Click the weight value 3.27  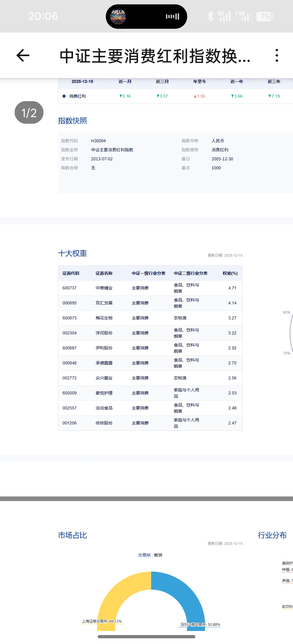[232, 318]
